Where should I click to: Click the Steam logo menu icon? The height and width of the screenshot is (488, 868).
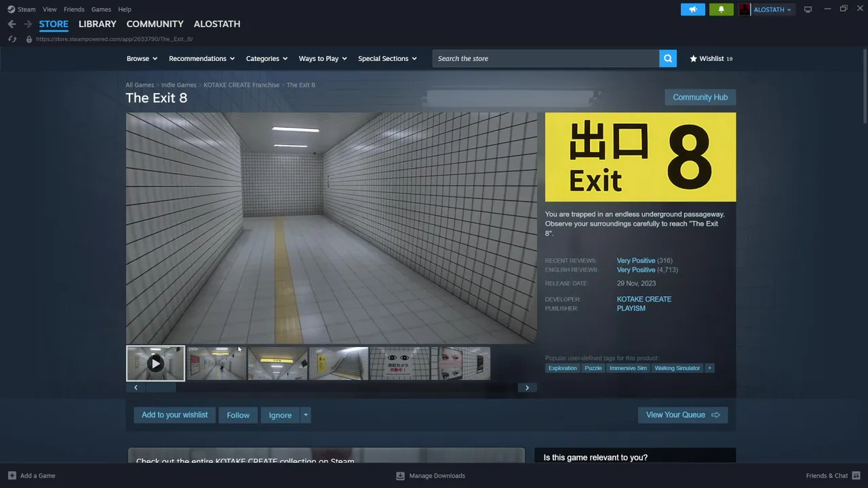coord(11,9)
